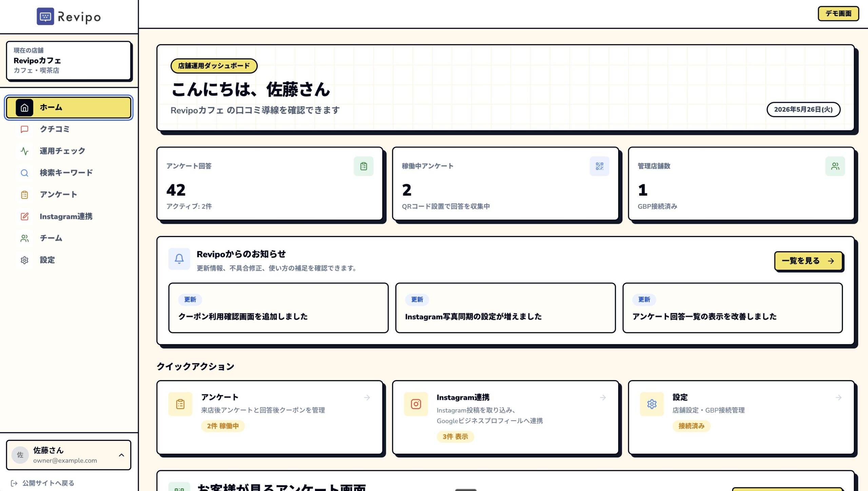868x491 pixels.
Task: Click the Instagram camera icon in quick actions
Action: tap(416, 404)
